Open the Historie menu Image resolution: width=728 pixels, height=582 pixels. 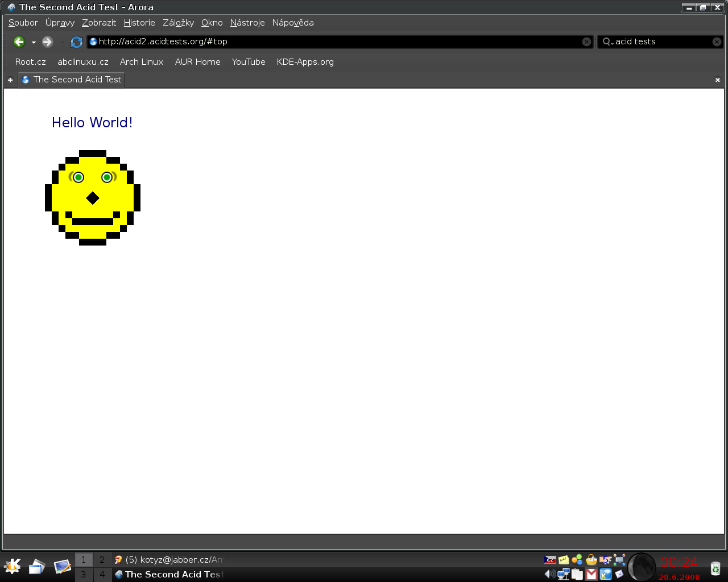click(x=139, y=23)
